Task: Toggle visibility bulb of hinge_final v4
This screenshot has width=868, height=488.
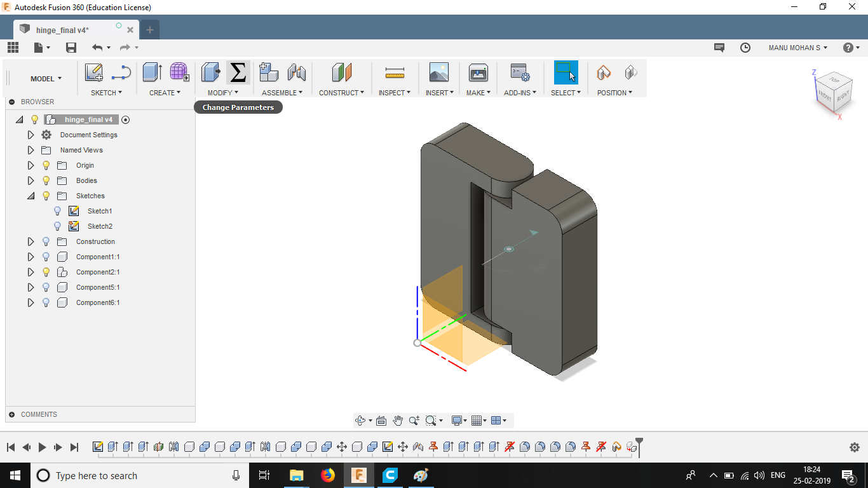Action: (x=35, y=119)
